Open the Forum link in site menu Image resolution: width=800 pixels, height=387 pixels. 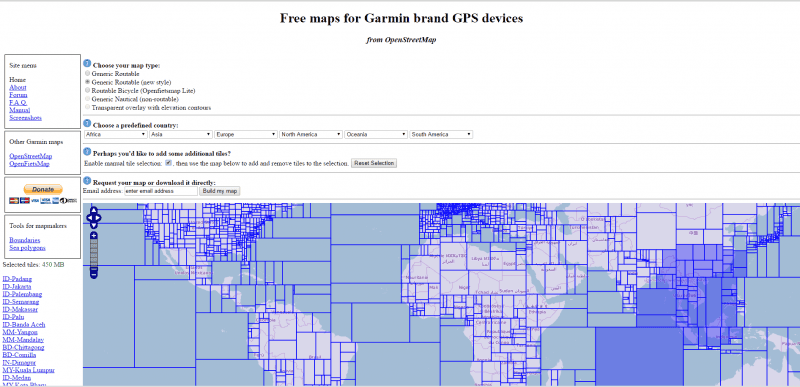click(x=18, y=95)
